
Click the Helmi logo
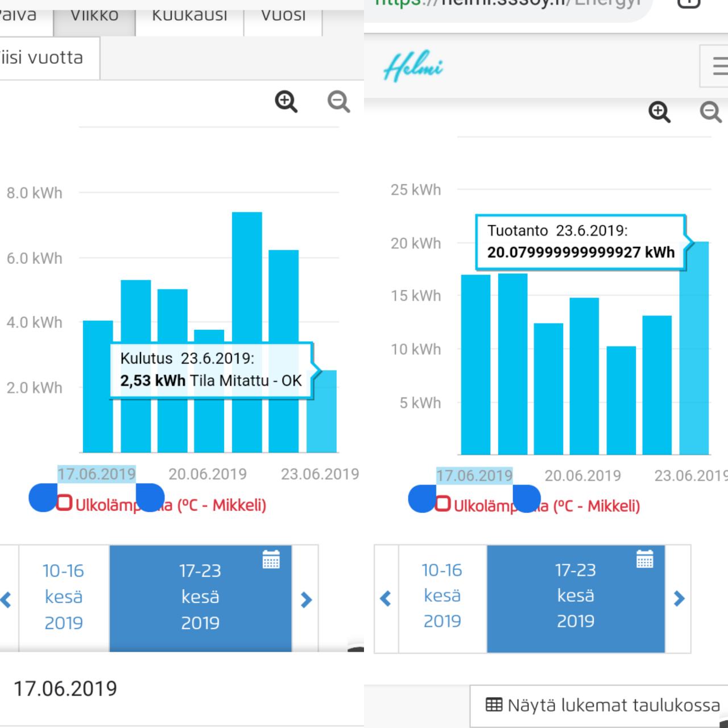point(413,67)
